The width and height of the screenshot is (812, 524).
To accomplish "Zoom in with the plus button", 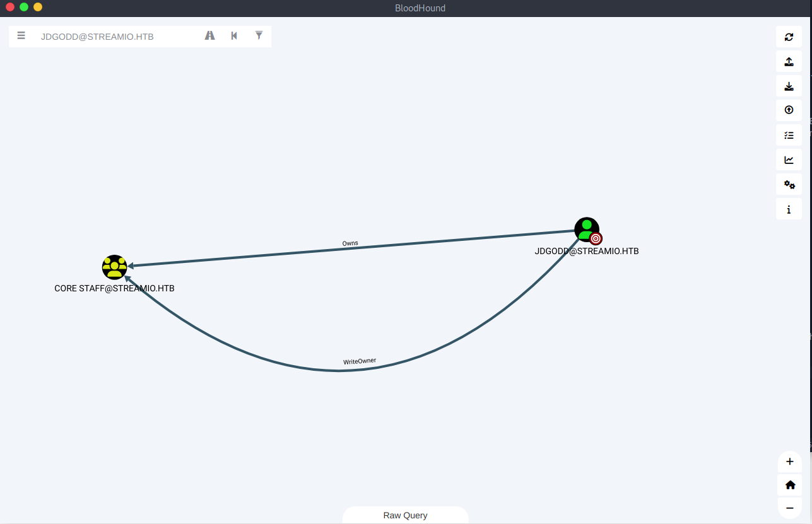I will coord(789,462).
